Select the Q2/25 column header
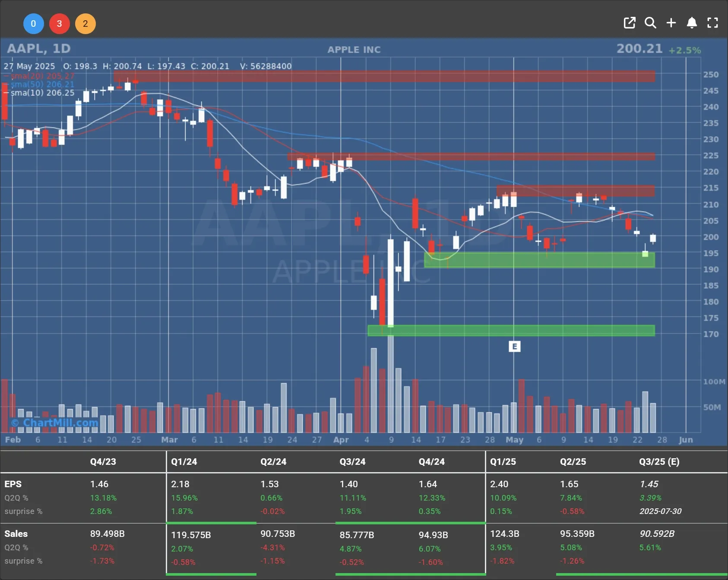 pos(573,461)
